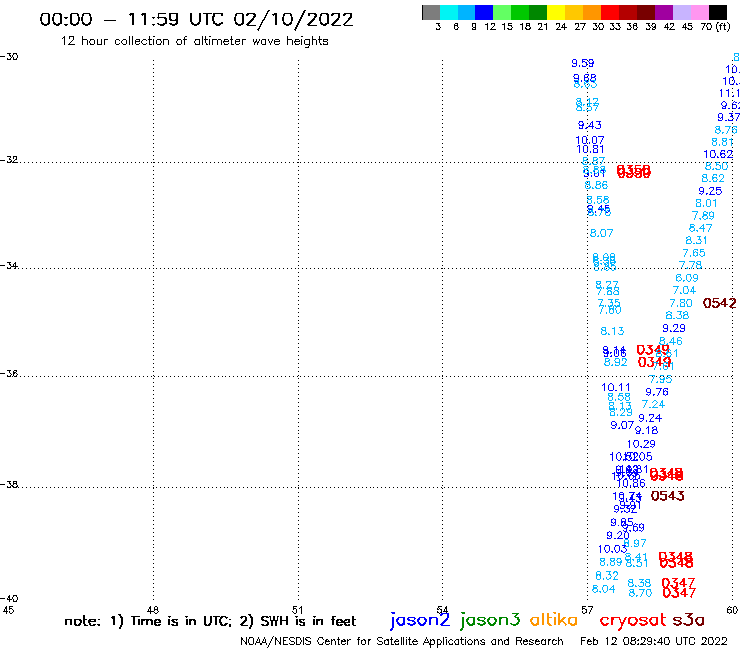740x650 pixels.
Task: Click the '70 (ft)' legend scale label
Action: (x=715, y=26)
